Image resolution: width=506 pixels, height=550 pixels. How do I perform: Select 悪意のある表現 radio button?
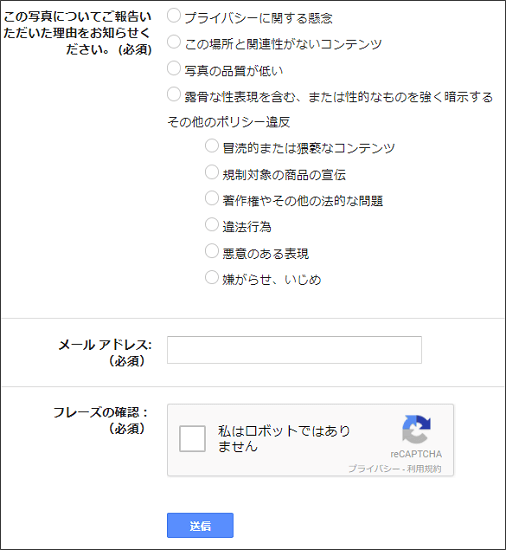(x=211, y=251)
